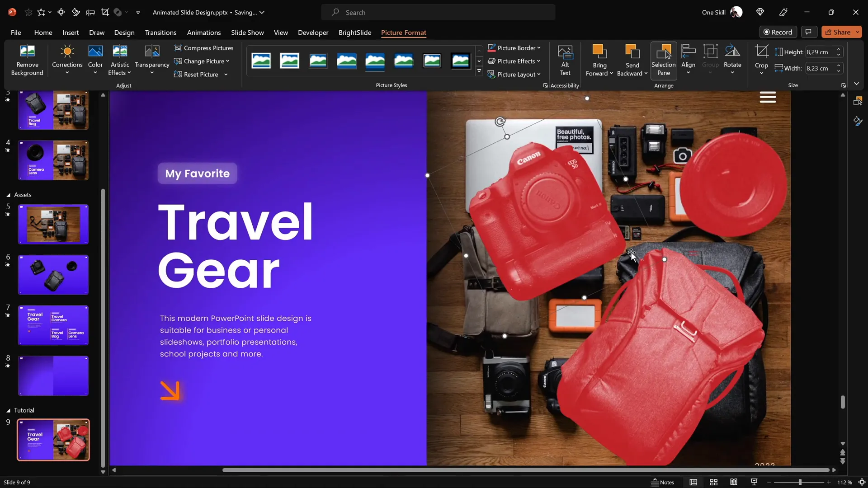Click the Artistic Effects icon
Viewport: 868px width, 488px height.
(x=120, y=52)
